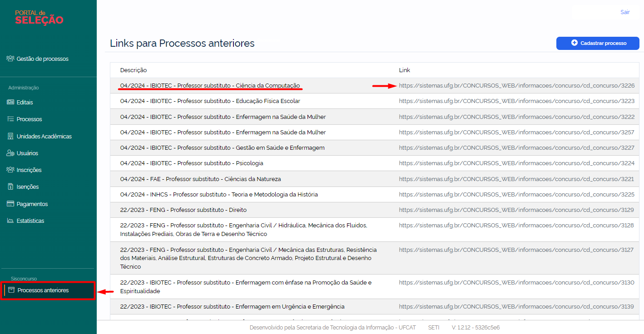Open link ending in cd_concurso/3221
Viewport: 644px width, 334px height.
(x=516, y=179)
